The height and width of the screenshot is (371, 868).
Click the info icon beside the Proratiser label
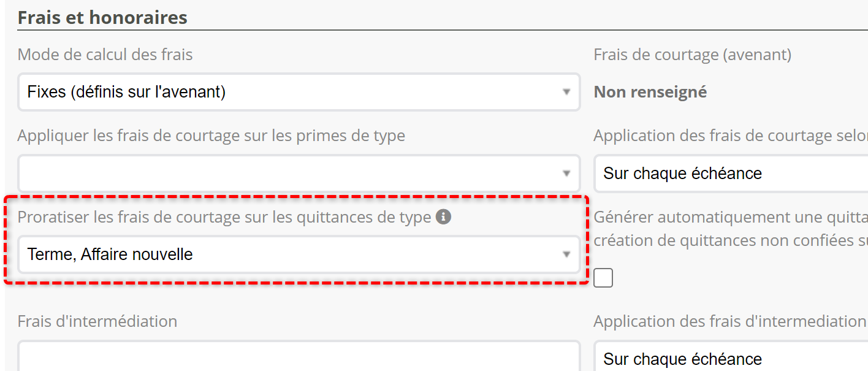point(443,216)
